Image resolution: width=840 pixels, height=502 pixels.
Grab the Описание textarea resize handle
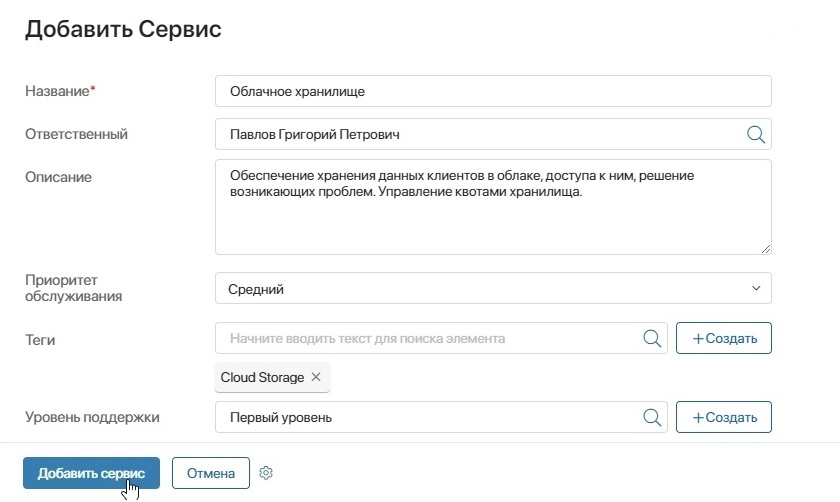tap(766, 249)
